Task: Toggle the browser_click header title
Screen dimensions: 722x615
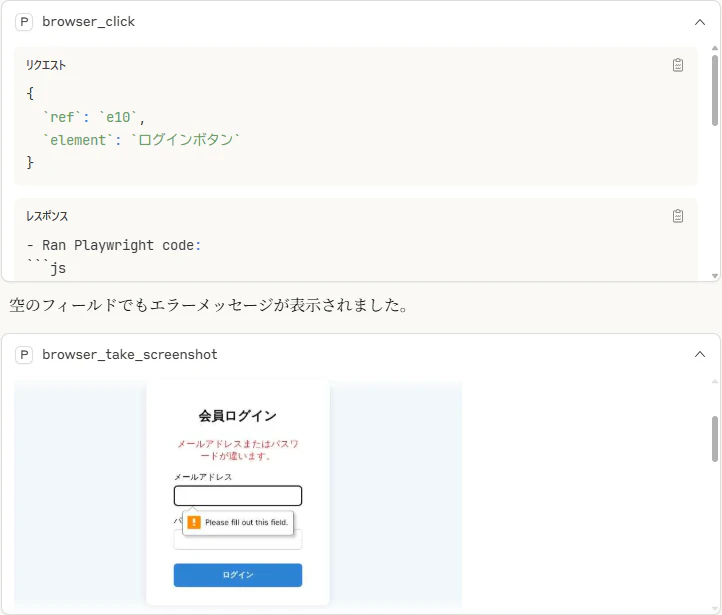Action: point(88,22)
